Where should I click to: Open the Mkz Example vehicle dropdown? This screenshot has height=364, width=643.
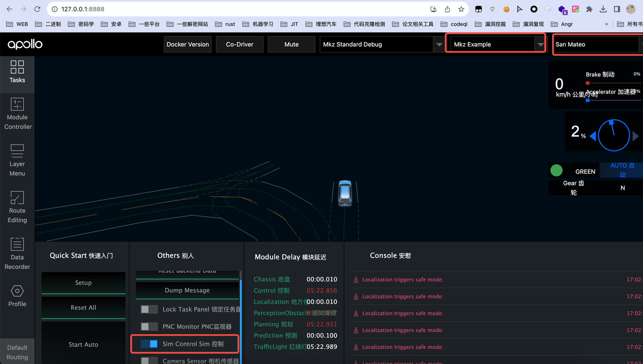pos(495,44)
